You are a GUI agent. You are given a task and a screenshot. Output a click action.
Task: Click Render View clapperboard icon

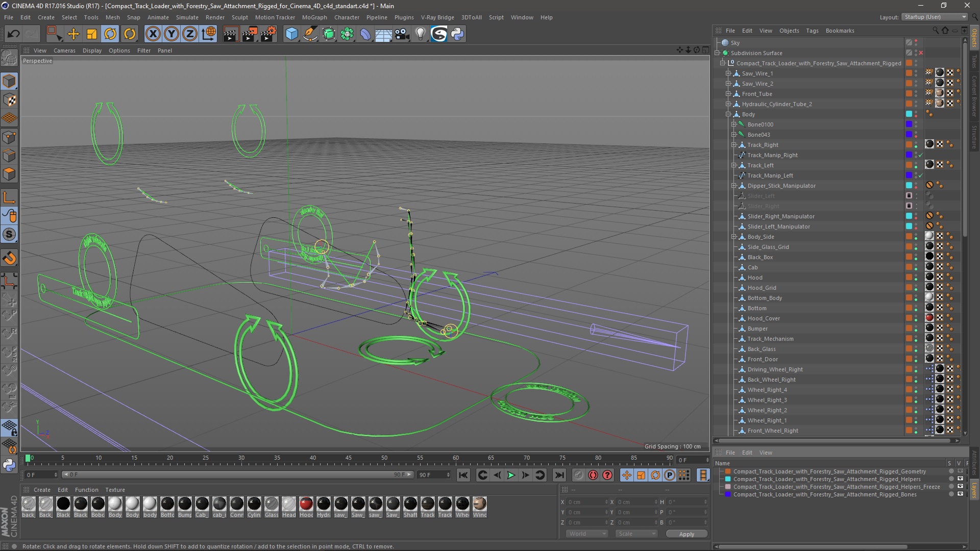[231, 34]
